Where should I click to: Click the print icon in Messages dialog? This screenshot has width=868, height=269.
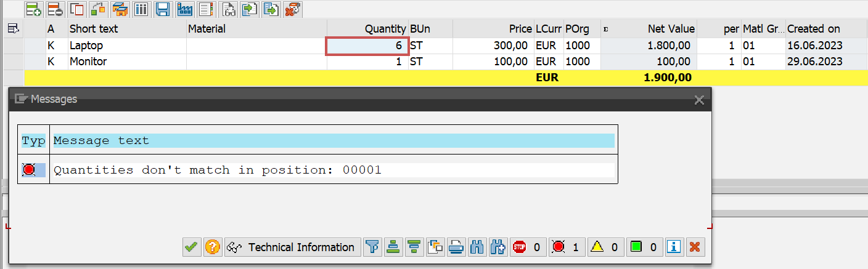pos(456,247)
